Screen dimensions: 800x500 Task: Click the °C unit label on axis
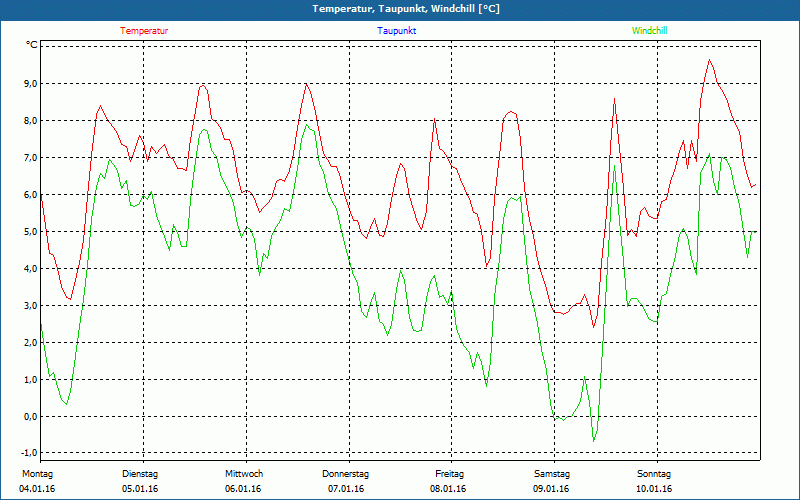tap(32, 45)
